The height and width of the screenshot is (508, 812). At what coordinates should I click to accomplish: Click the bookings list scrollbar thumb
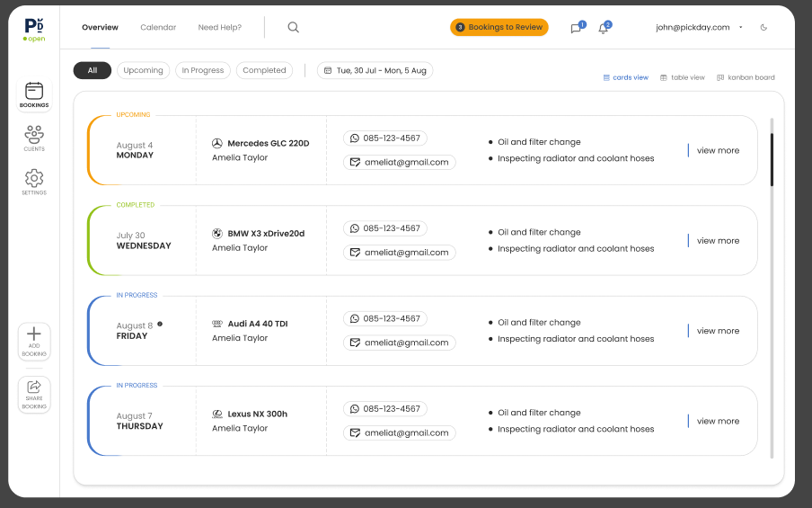coord(772,160)
